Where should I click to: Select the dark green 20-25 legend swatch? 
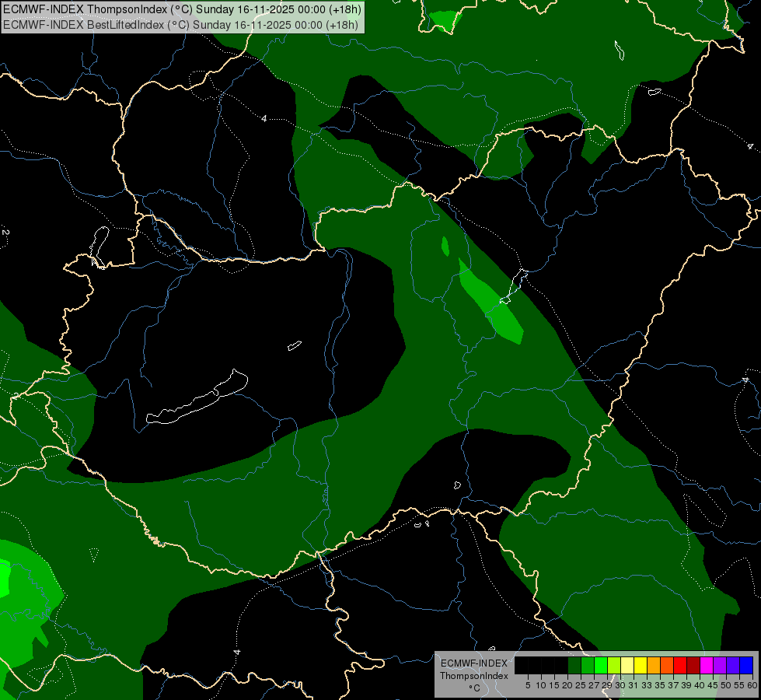click(574, 665)
